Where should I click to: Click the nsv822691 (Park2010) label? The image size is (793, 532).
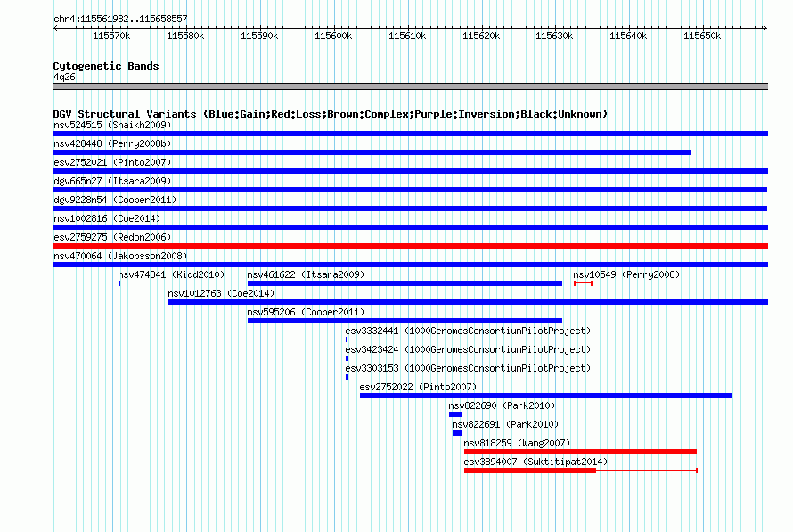pyautogui.click(x=505, y=424)
